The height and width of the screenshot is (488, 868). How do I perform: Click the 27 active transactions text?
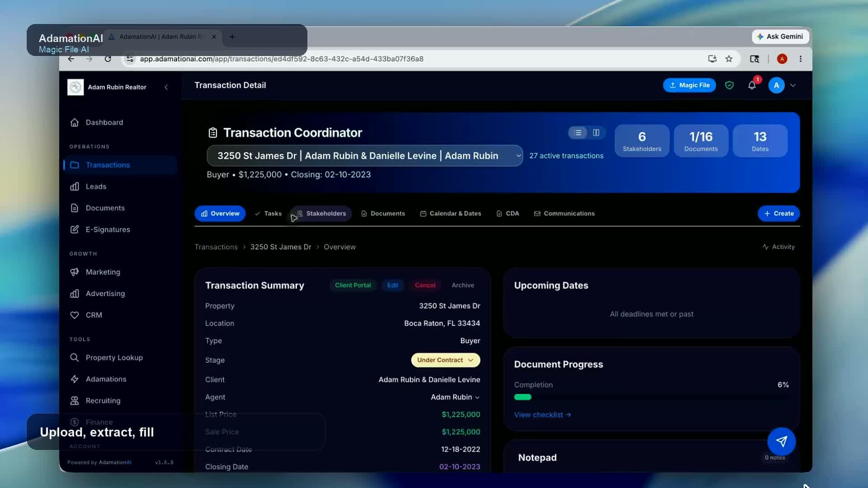point(566,155)
